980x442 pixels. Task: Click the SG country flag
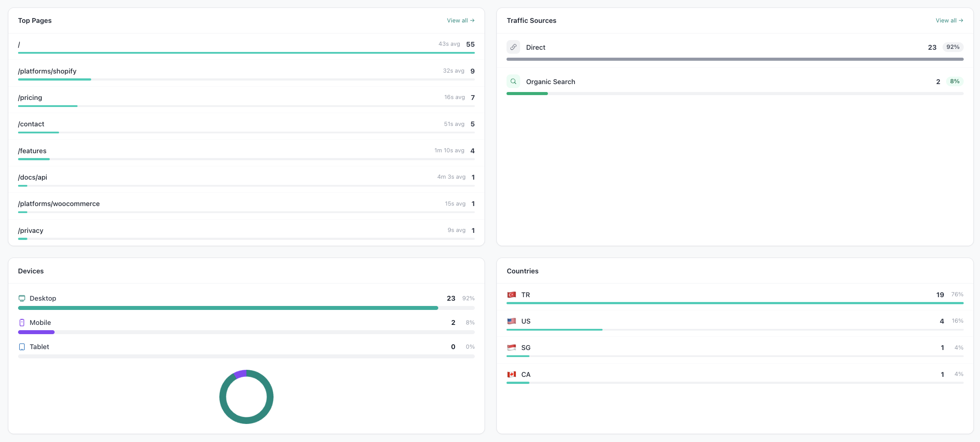point(512,347)
